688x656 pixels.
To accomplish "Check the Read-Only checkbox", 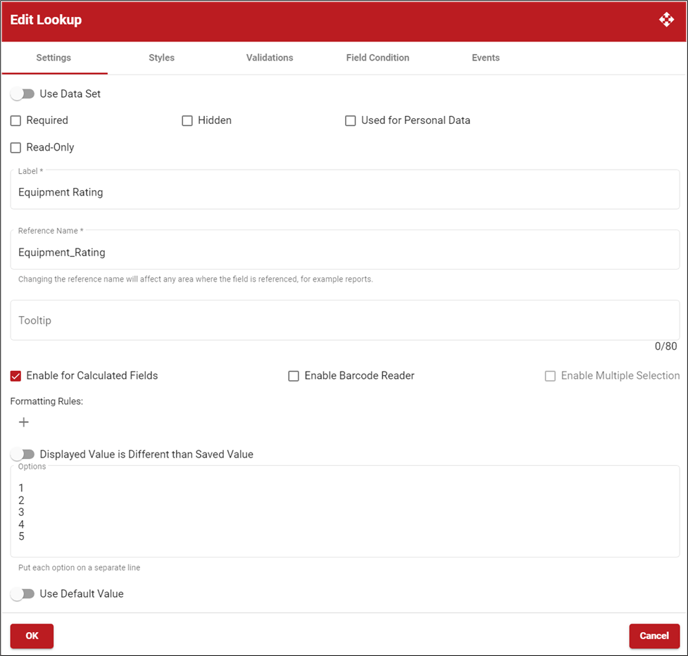I will coord(16,148).
